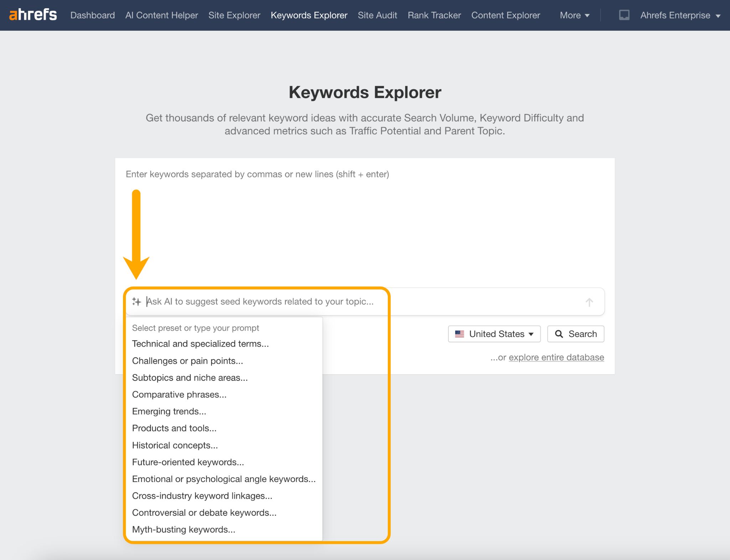
Task: Expand the United States country dropdown
Action: tap(494, 334)
